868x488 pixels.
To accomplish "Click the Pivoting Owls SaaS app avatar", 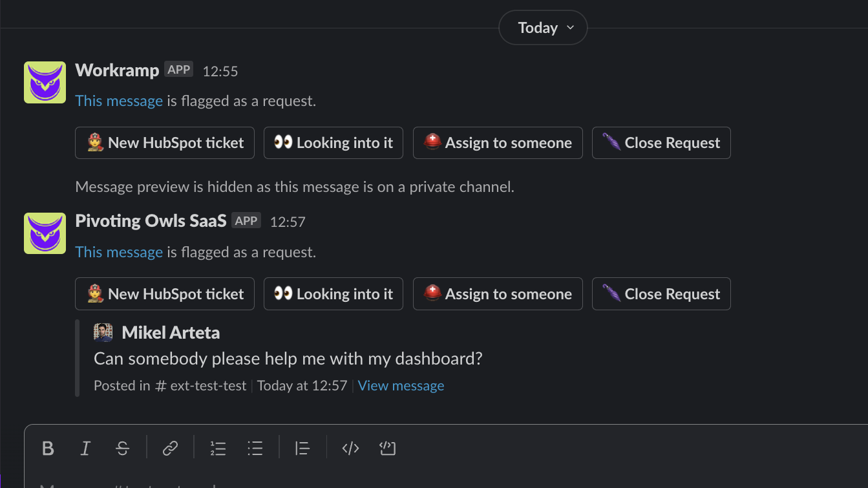I will point(45,233).
